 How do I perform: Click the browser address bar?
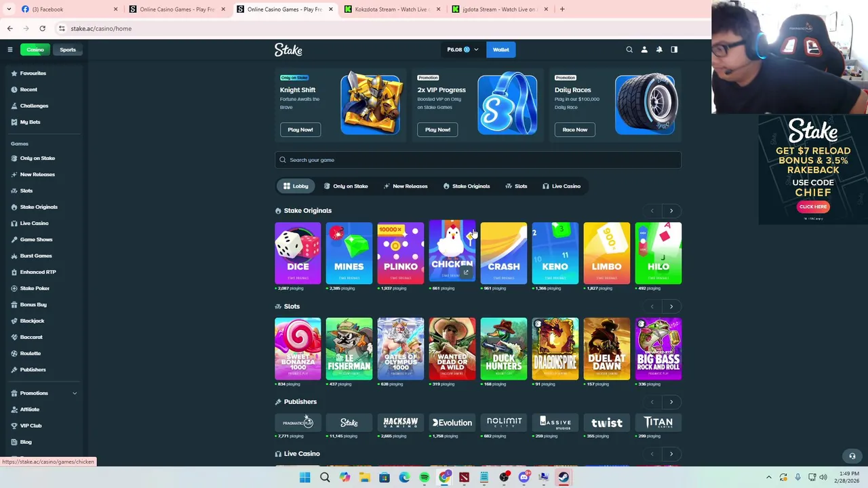(380, 28)
